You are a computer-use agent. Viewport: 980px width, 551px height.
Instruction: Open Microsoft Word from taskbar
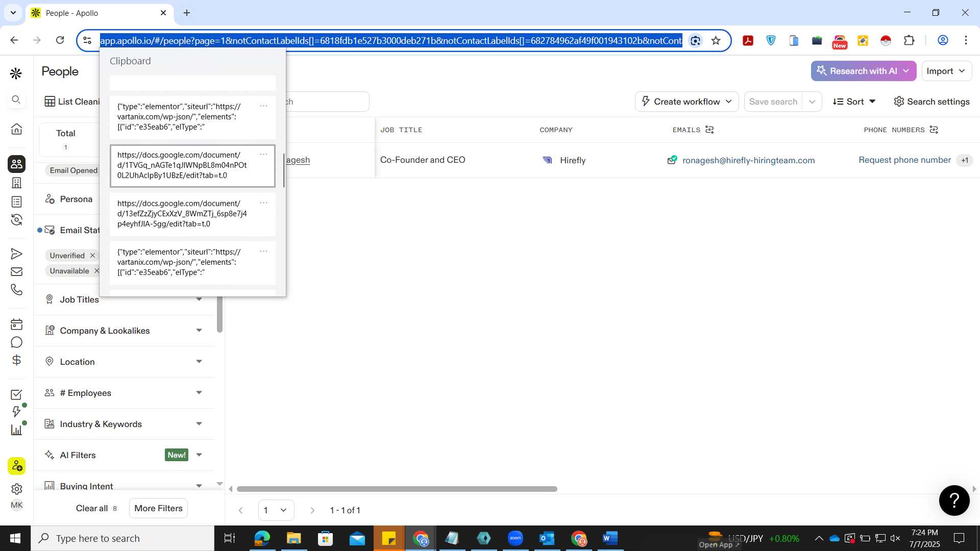[x=610, y=538]
